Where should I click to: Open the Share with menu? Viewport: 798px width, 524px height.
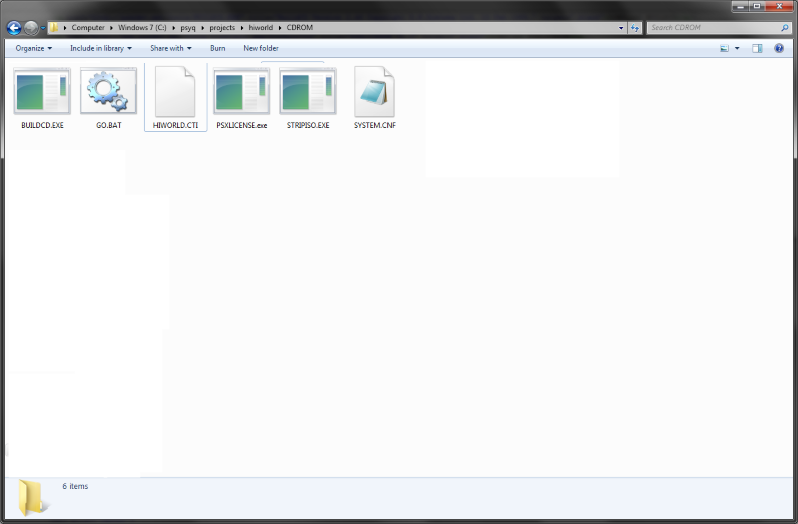pos(170,48)
